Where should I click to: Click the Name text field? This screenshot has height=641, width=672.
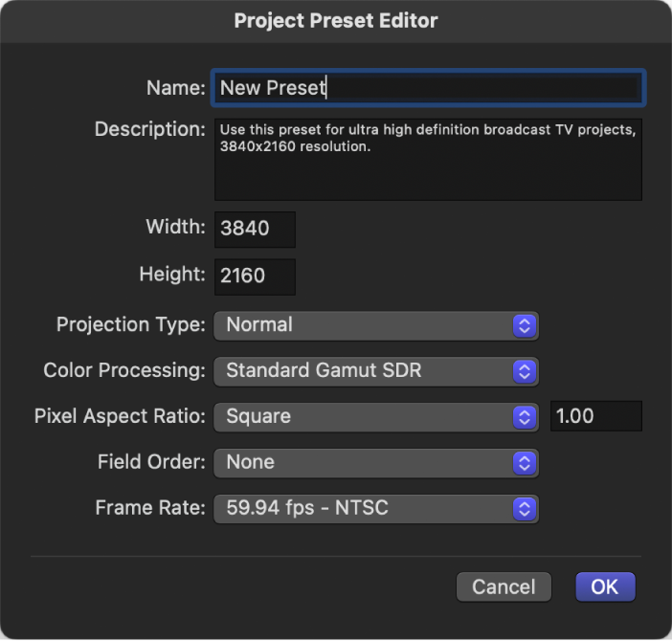427,88
